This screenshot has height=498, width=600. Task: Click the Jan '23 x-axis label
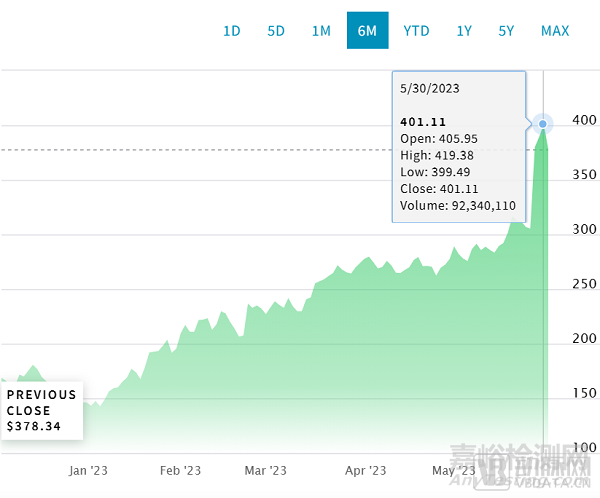[x=89, y=470]
